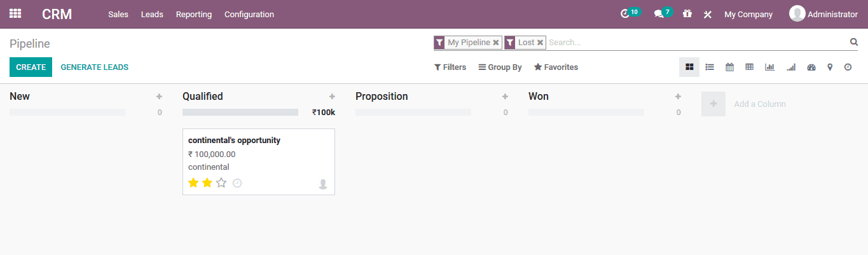Image resolution: width=868 pixels, height=255 pixels.
Task: Open the map view
Action: tap(830, 67)
